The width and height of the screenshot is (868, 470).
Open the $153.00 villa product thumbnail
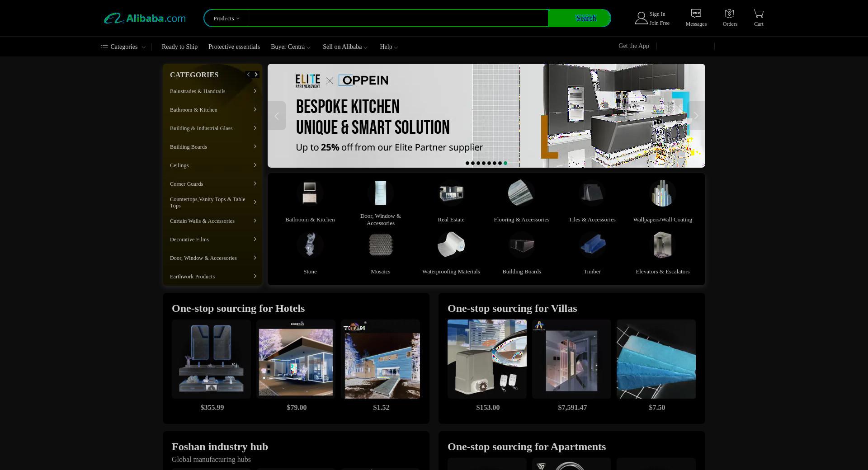487,359
